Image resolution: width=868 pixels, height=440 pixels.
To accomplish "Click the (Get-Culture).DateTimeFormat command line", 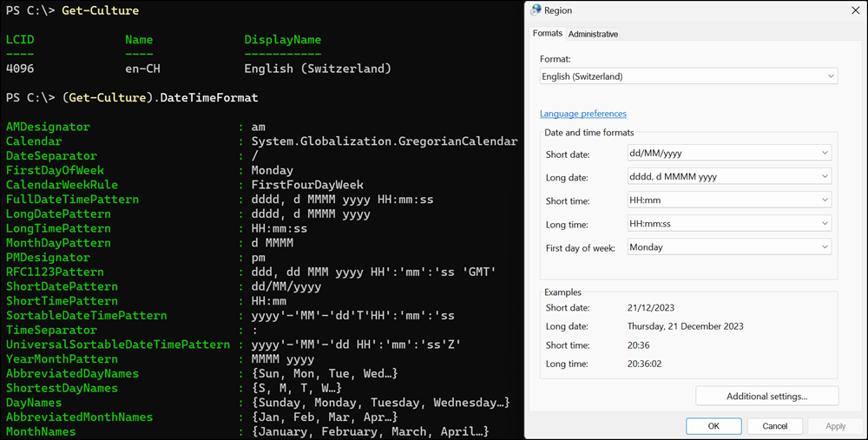I will pyautogui.click(x=160, y=97).
